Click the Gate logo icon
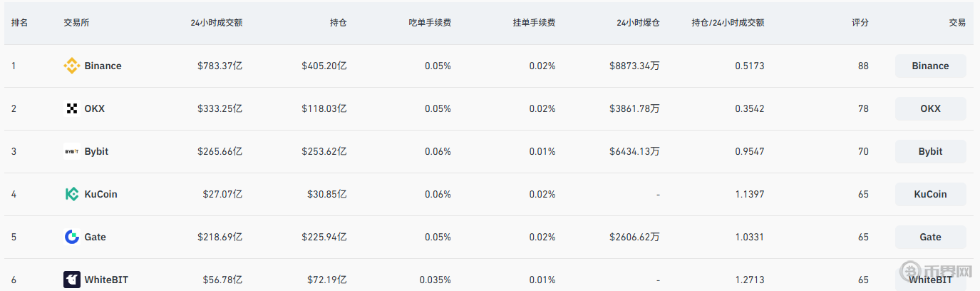The image size is (980, 291). tap(72, 238)
